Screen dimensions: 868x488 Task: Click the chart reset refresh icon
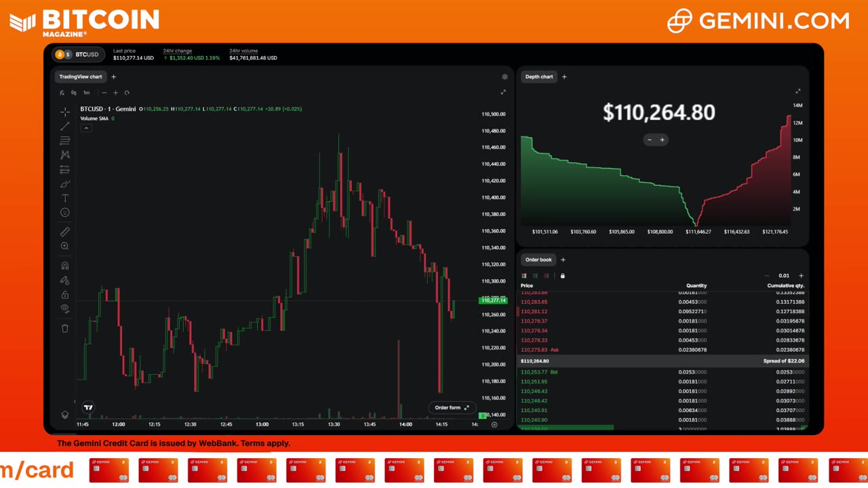pos(127,93)
